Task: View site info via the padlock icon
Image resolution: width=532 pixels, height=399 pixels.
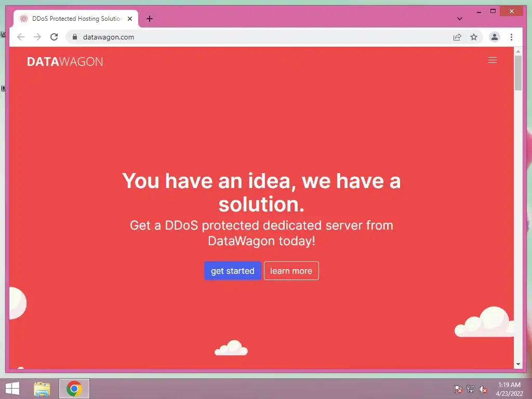Action: (x=75, y=37)
